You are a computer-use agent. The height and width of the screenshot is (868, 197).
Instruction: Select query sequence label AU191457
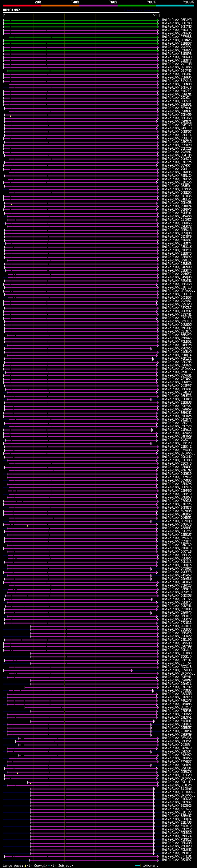point(11,10)
